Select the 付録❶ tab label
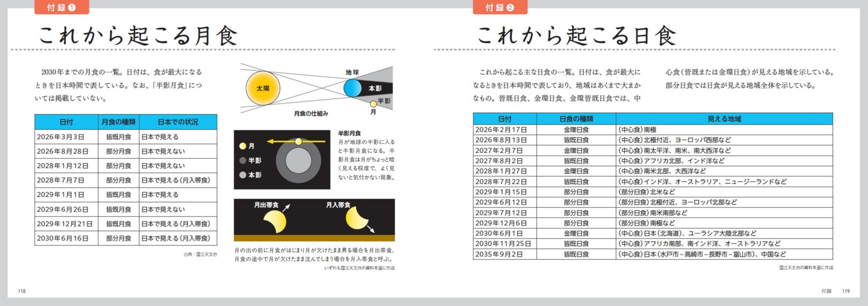The image size is (868, 306). click(62, 7)
